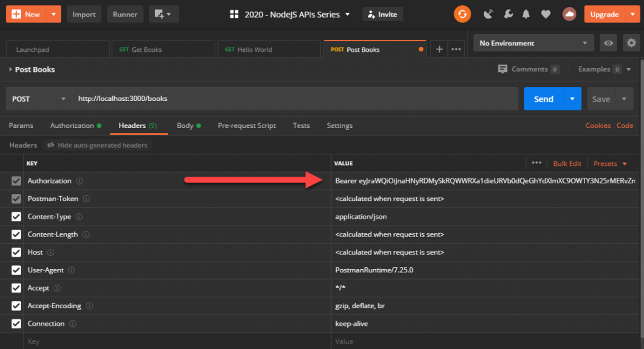Image resolution: width=644 pixels, height=349 pixels.
Task: Click the Import button
Action: (x=84, y=15)
